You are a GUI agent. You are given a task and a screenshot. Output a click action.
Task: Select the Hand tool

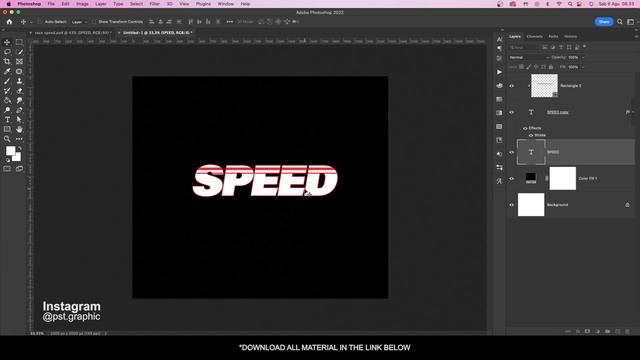coord(19,129)
